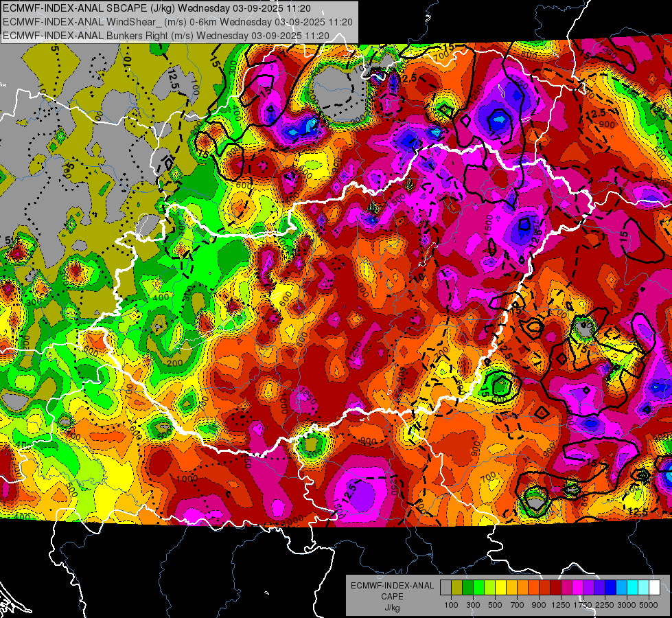Image resolution: width=672 pixels, height=618 pixels.
Task: Click the legend title ECMWF-INDEX-ANAL
Action: point(393,586)
